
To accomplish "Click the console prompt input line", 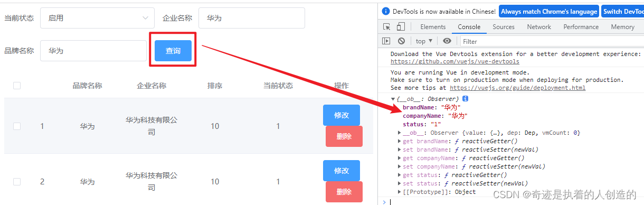I will 517,201.
